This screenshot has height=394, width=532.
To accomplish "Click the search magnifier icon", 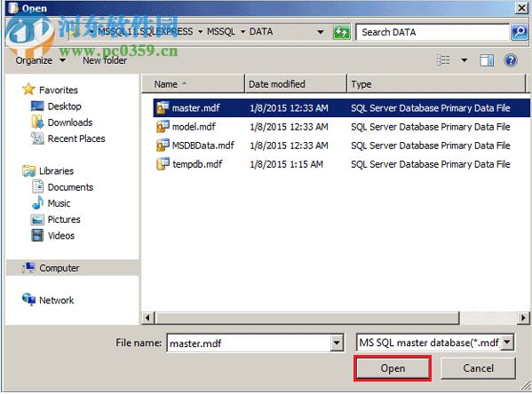I will (x=519, y=32).
